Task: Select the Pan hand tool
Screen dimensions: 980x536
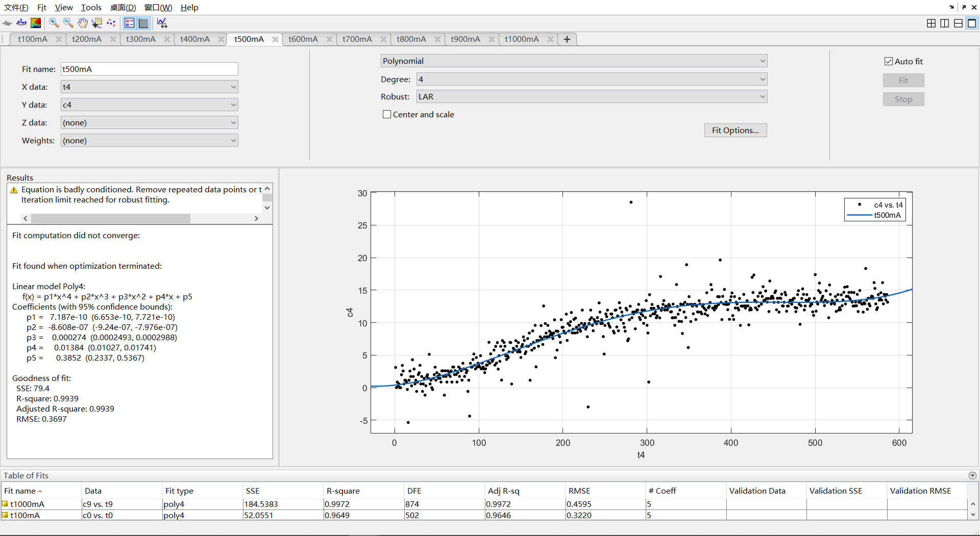Action: 82,23
